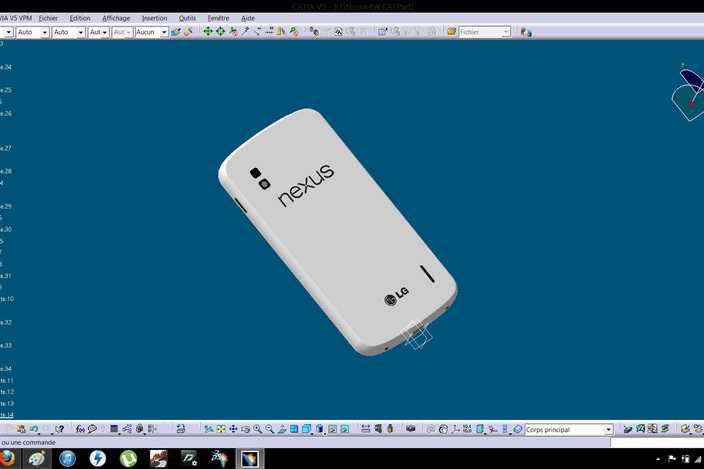Image resolution: width=704 pixels, height=469 pixels.
Task: Click the white nexus phone model
Action: click(337, 233)
